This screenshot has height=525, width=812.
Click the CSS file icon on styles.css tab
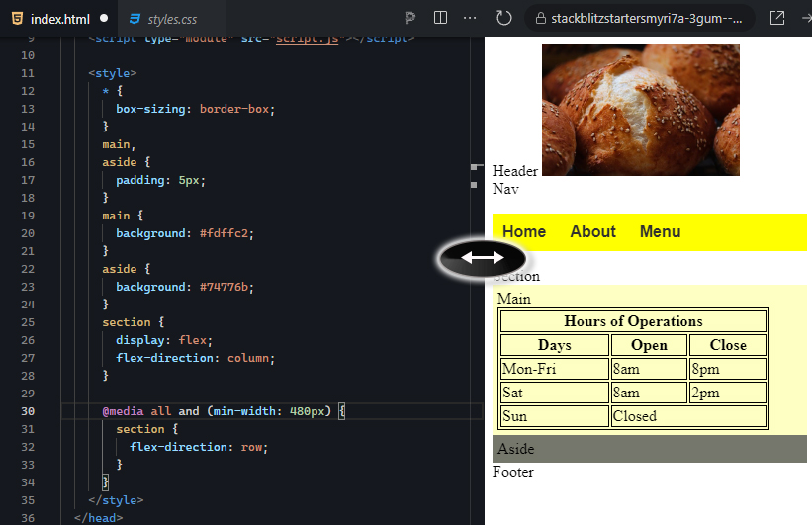point(135,19)
